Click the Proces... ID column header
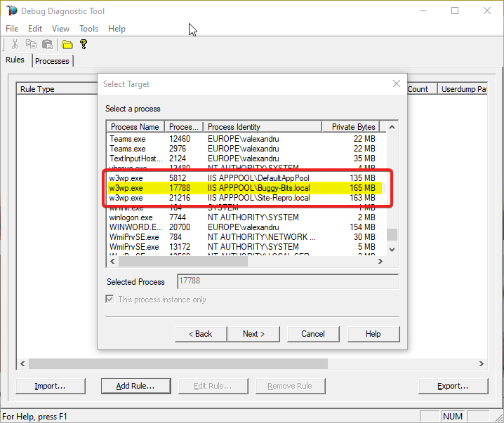This screenshot has width=504, height=423. [x=184, y=127]
